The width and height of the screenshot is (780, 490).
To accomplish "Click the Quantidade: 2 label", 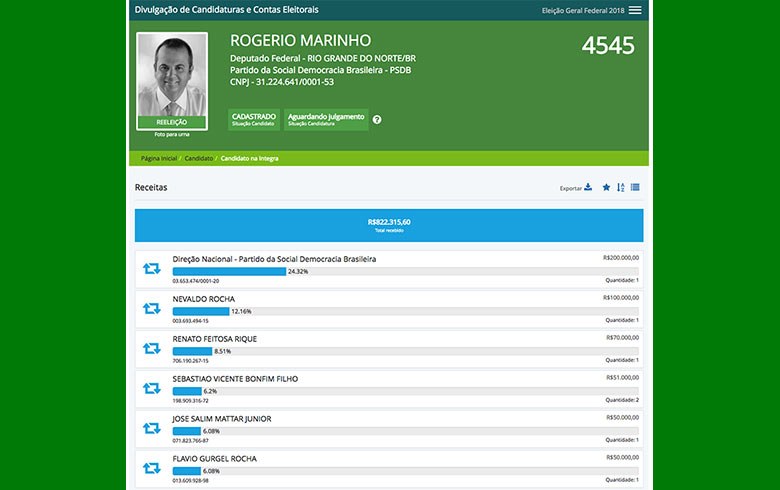I will tap(622, 400).
